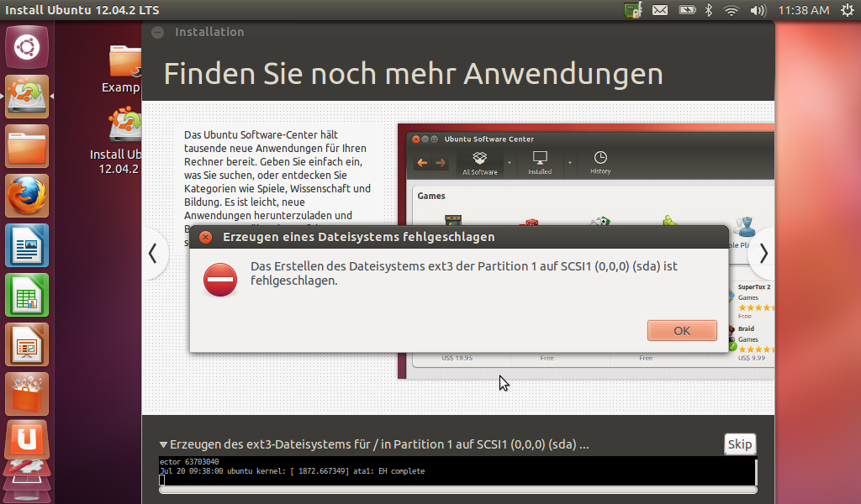Collapse the ext3 file system progress details
This screenshot has height=504, width=861.
pos(164,444)
